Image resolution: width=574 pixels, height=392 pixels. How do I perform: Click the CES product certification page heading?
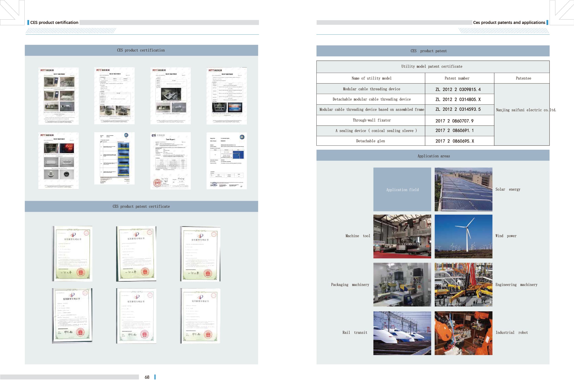click(x=54, y=23)
